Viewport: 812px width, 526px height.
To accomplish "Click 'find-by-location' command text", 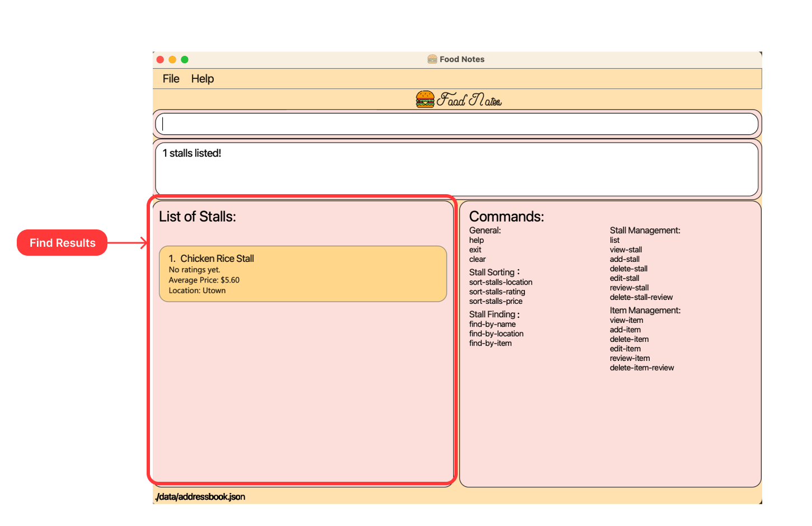I will pyautogui.click(x=496, y=334).
